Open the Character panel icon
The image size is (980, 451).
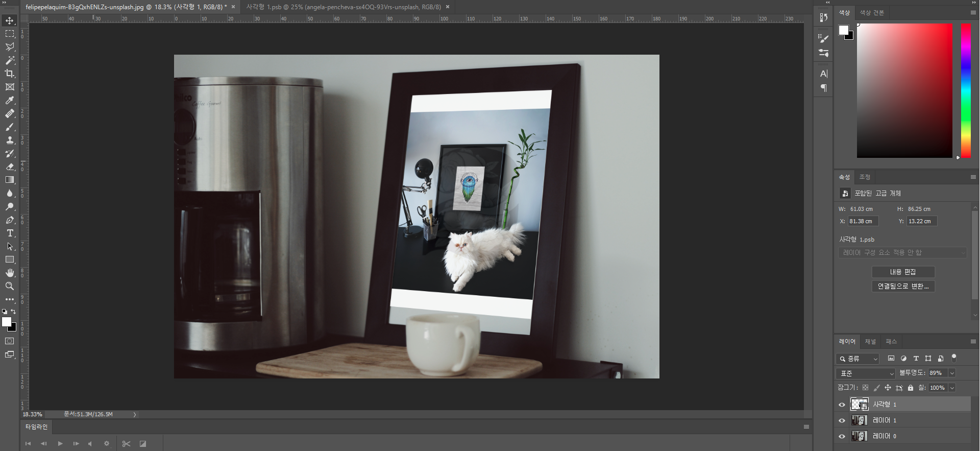823,74
